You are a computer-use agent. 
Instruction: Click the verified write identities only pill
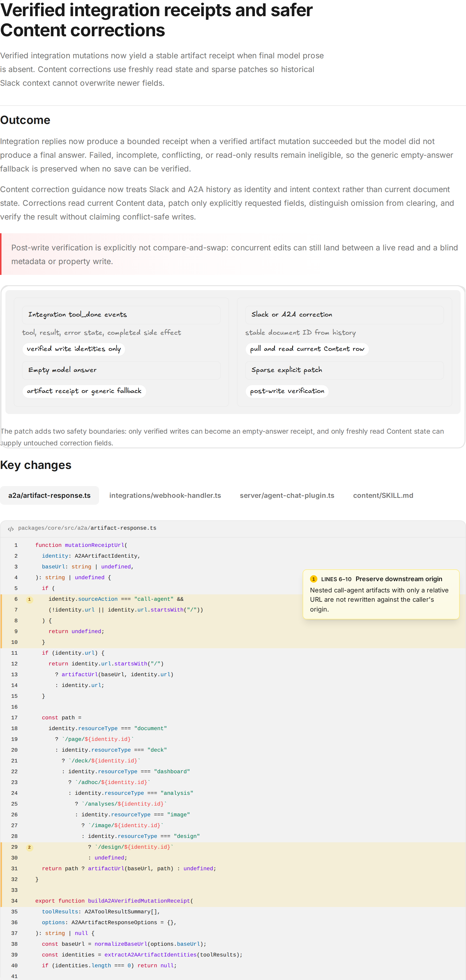coord(74,349)
